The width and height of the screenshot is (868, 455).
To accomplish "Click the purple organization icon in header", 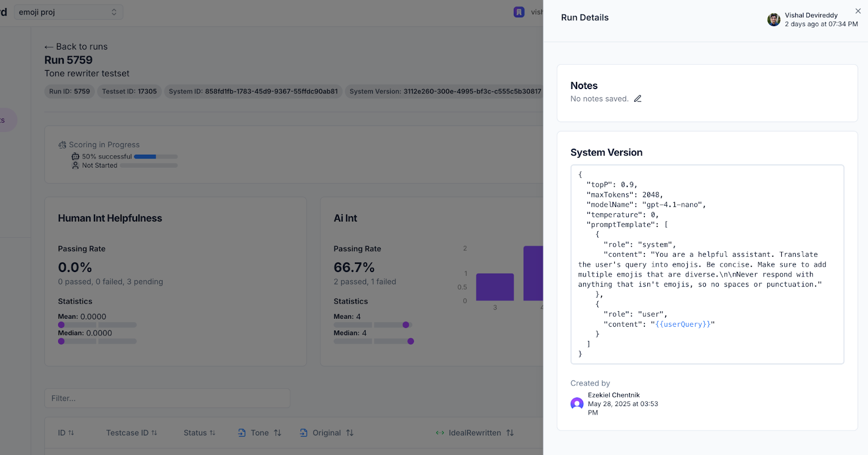I will coord(519,12).
